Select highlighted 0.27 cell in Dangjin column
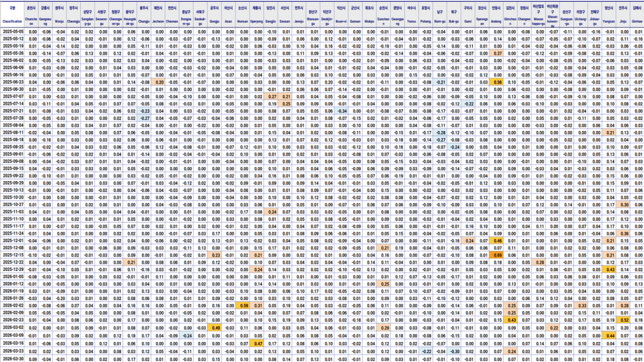 [271, 96]
